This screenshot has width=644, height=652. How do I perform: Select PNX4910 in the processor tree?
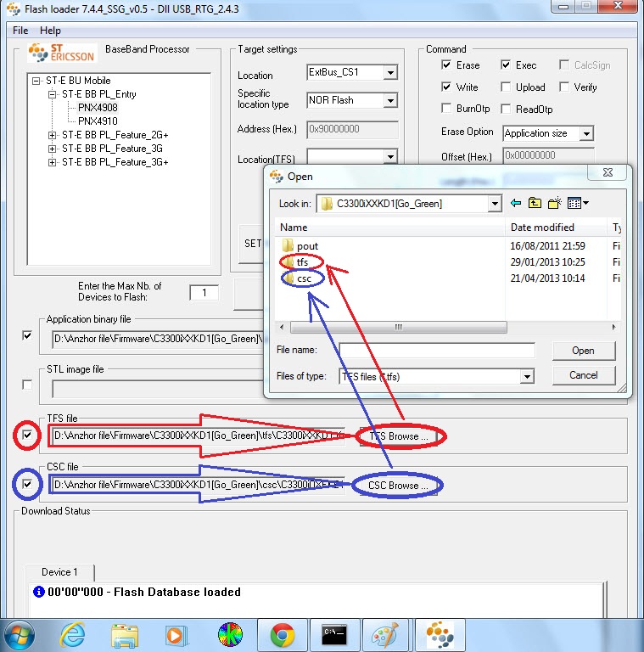[98, 121]
